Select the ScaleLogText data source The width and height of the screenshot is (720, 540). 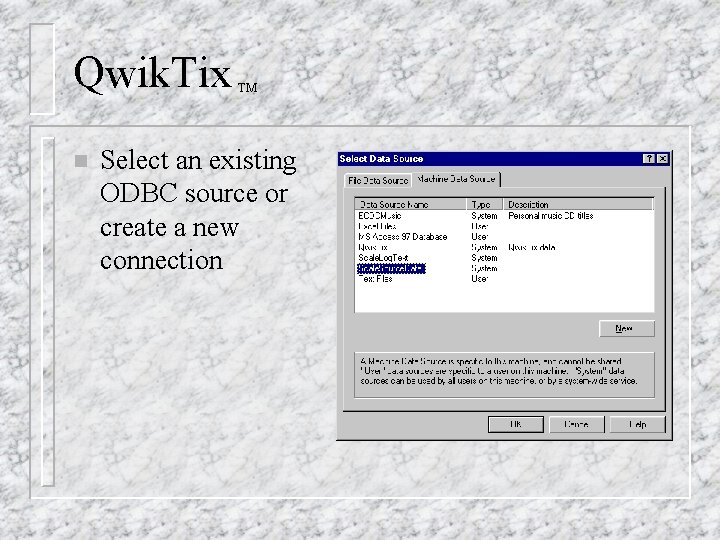[x=504, y=258]
